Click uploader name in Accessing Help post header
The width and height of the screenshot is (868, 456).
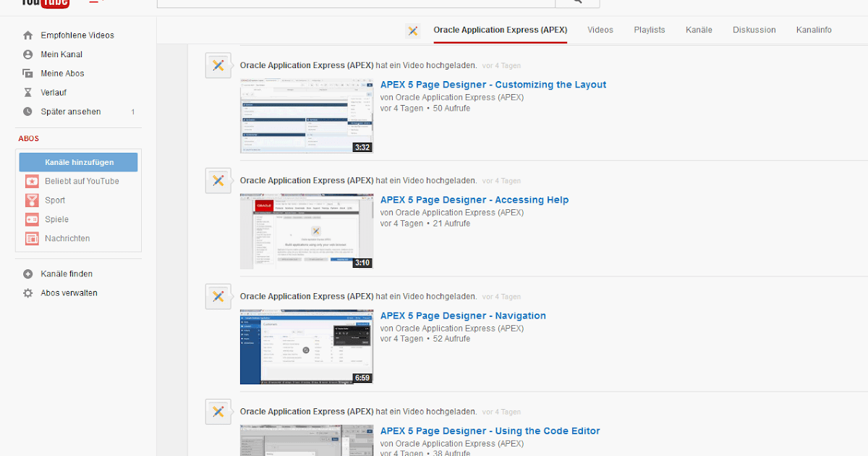(x=307, y=180)
